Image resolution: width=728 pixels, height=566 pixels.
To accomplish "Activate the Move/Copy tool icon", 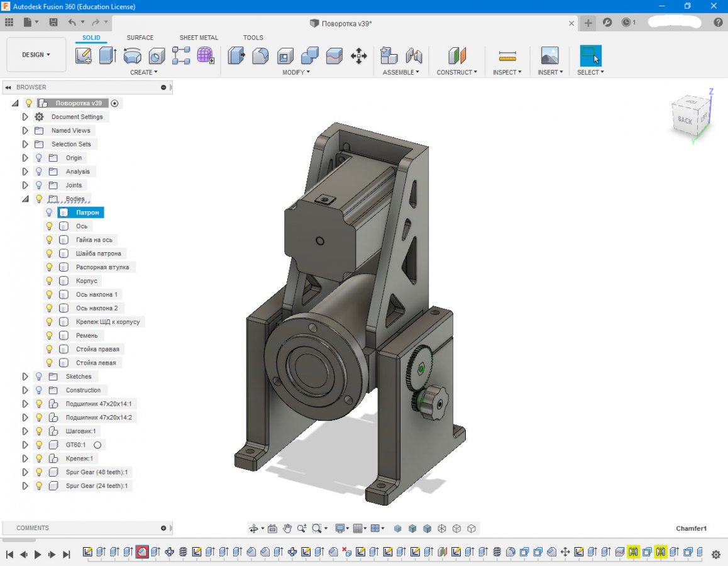I will pos(359,56).
